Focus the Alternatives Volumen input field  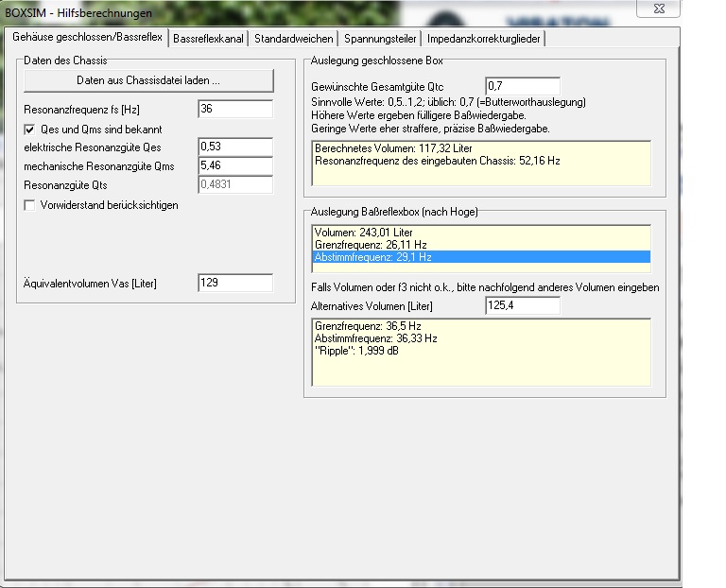[523, 305]
